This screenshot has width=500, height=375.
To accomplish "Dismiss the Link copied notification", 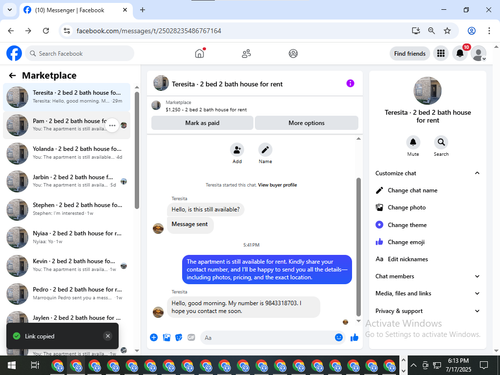I will pyautogui.click(x=108, y=336).
